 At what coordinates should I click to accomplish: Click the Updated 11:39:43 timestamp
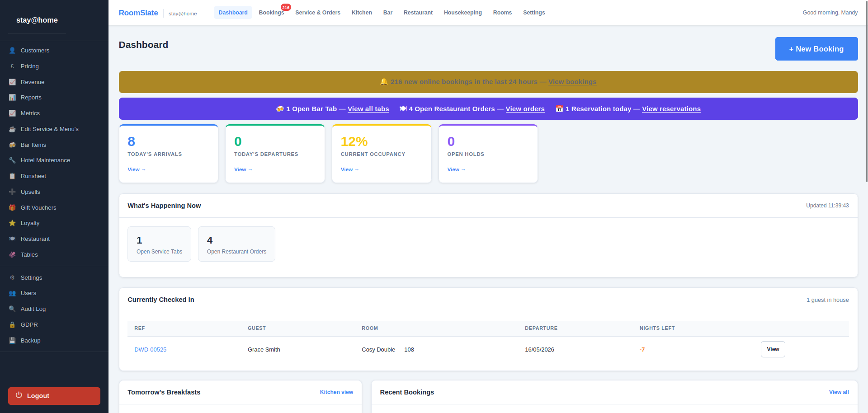[x=827, y=206]
